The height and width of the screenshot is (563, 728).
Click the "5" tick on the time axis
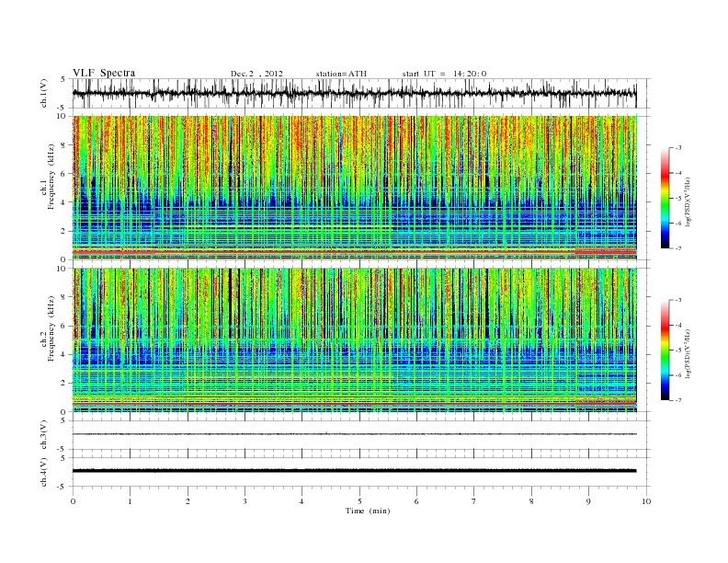[359, 501]
